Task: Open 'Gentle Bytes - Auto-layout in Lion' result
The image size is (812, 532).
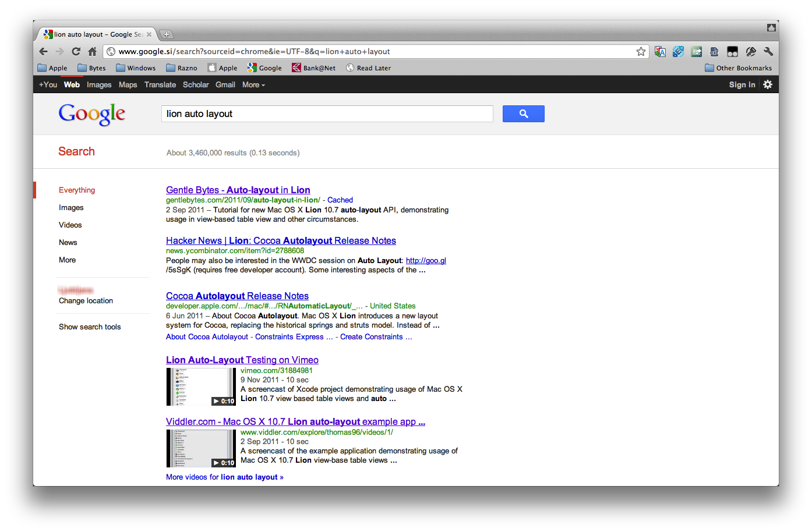Action: (x=238, y=190)
